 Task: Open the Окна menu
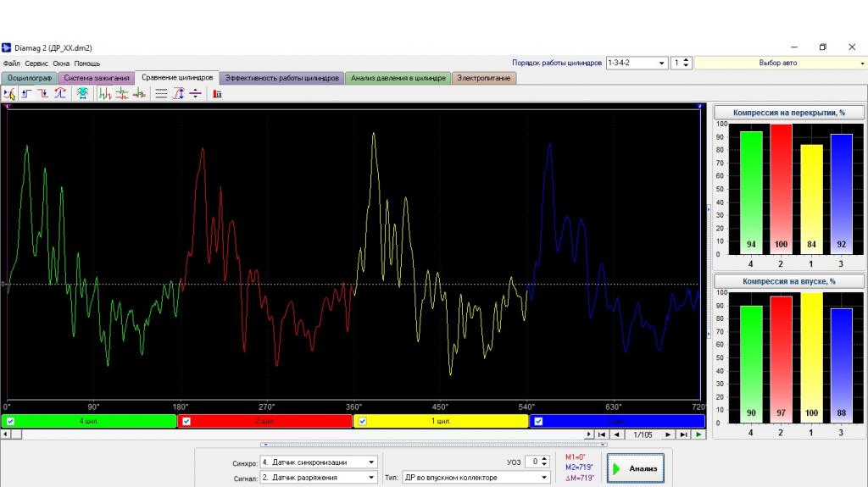(x=61, y=63)
